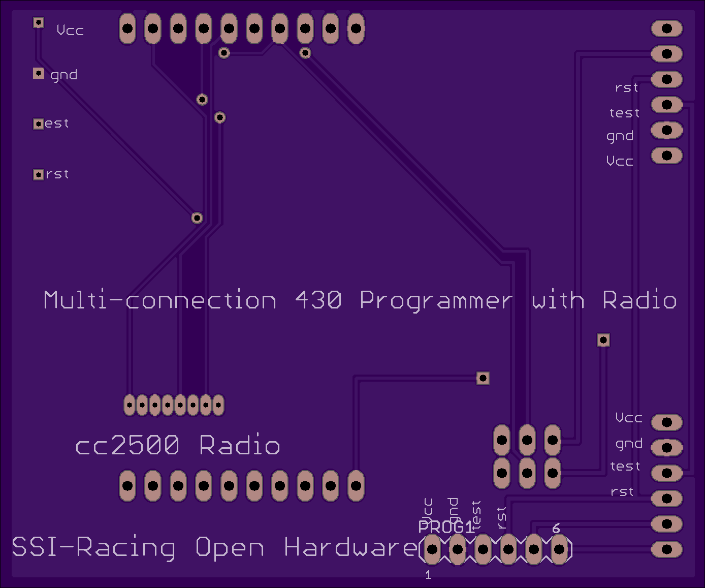Image resolution: width=705 pixels, height=588 pixels.
Task: Click the 'test' label in the upper-right connector group
Action: [625, 113]
